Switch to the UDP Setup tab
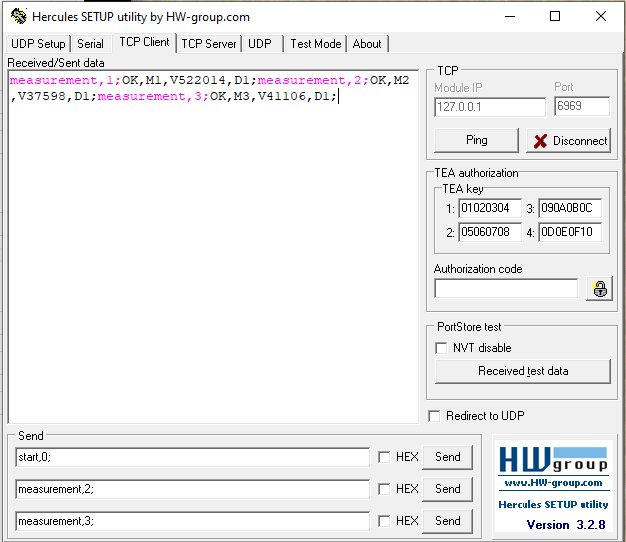Viewport: 626px width, 542px height. tap(38, 44)
